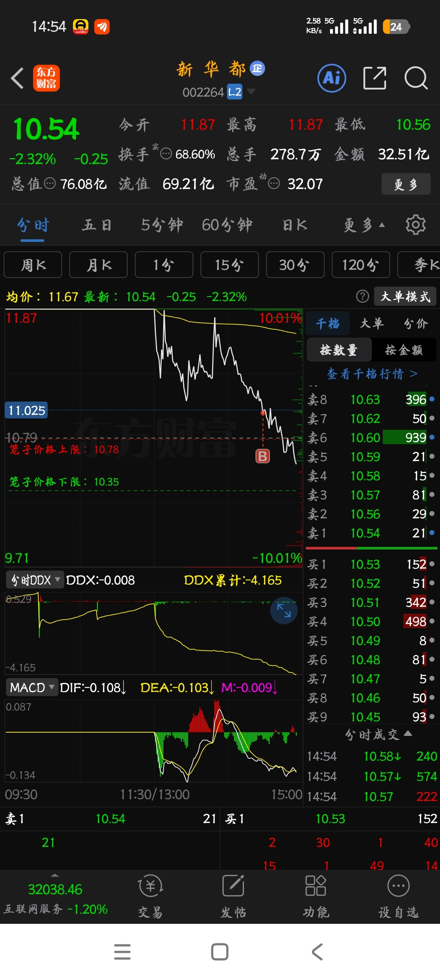Viewport: 440px width, 980px height.
Task: Tap info icon next to 换手
Action: click(166, 154)
